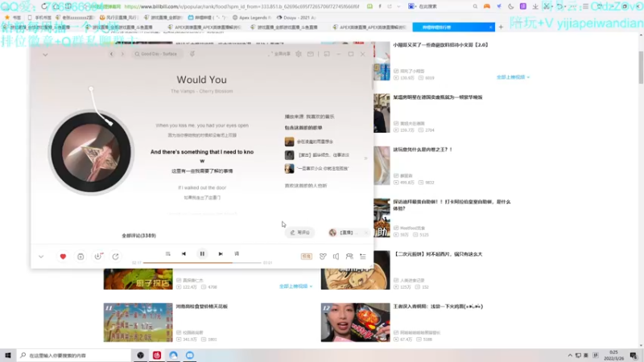Go back in music player history
Screen dimensions: 644x362
point(111,54)
